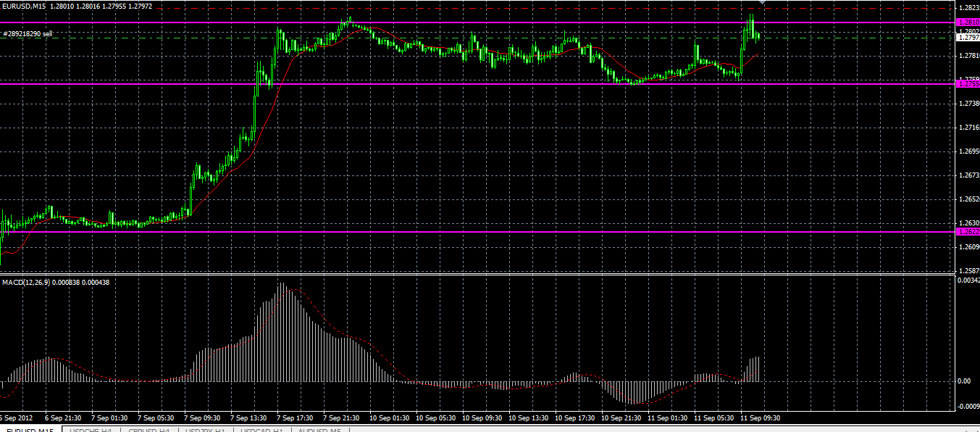The image size is (980, 432).
Task: Select the active EURUSD,M15 tab
Action: point(30,431)
